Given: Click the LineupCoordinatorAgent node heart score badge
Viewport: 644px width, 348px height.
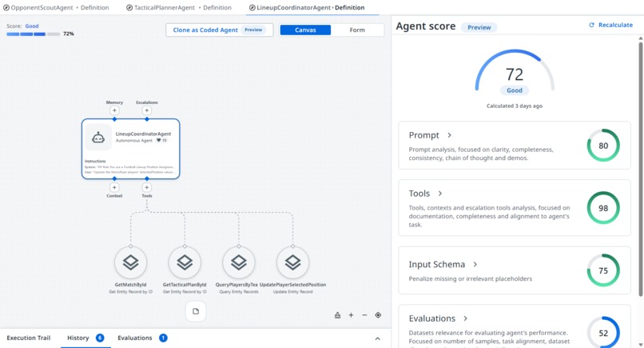Looking at the screenshot, I should point(162,140).
